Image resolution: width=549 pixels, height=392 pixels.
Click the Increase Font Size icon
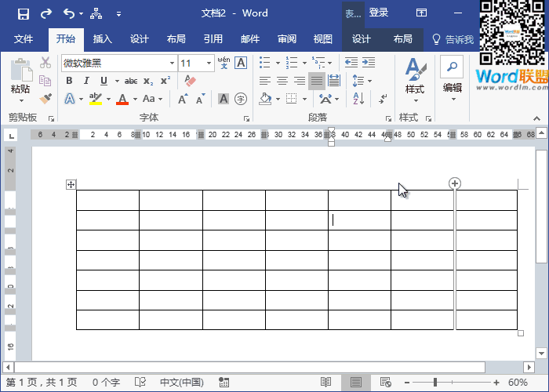coord(183,99)
